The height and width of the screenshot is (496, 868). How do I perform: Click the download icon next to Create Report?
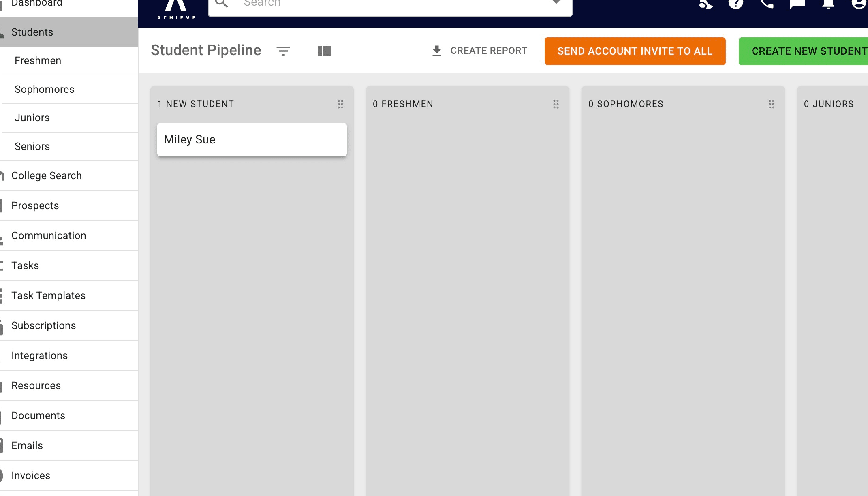(x=436, y=51)
